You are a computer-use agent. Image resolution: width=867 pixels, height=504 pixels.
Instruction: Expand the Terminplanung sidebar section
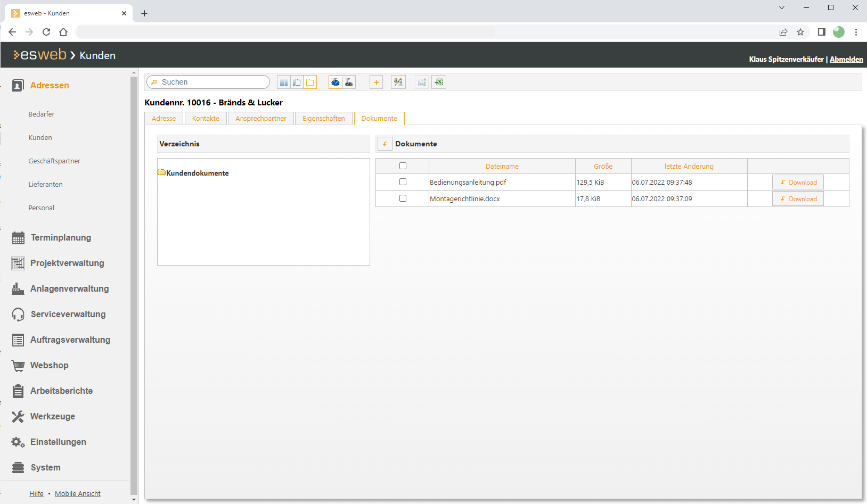[x=61, y=238]
